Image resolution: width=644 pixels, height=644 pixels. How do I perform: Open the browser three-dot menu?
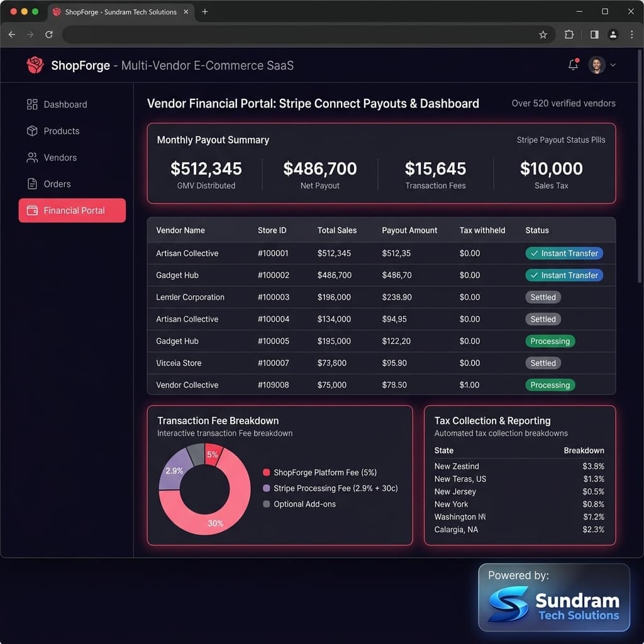click(631, 35)
